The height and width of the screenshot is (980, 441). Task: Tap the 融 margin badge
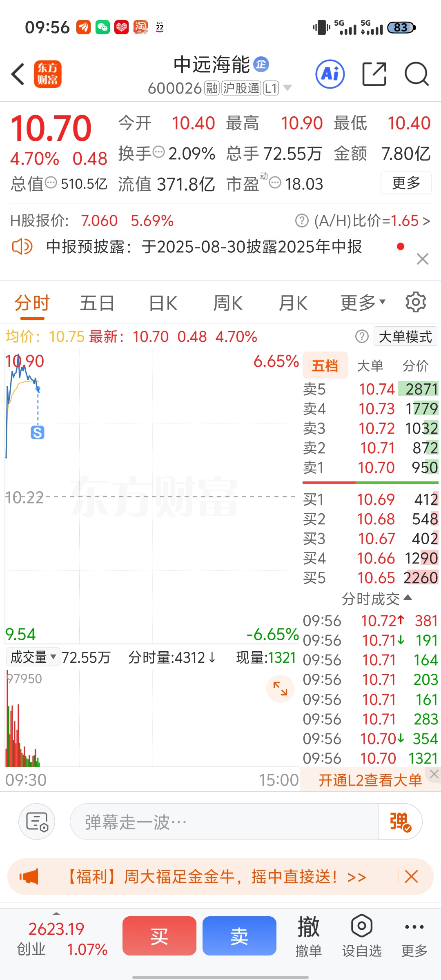(x=212, y=88)
